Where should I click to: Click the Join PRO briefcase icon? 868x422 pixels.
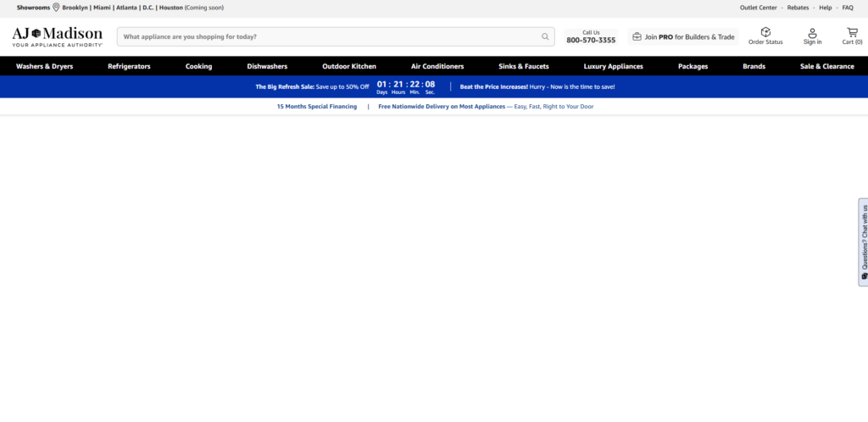coord(637,37)
